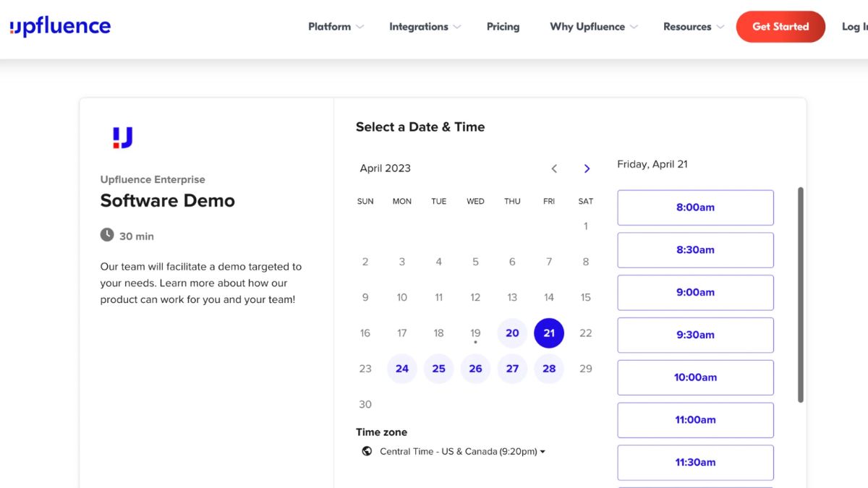Click the April 2023 month label
The image size is (868, 488).
coord(386,168)
